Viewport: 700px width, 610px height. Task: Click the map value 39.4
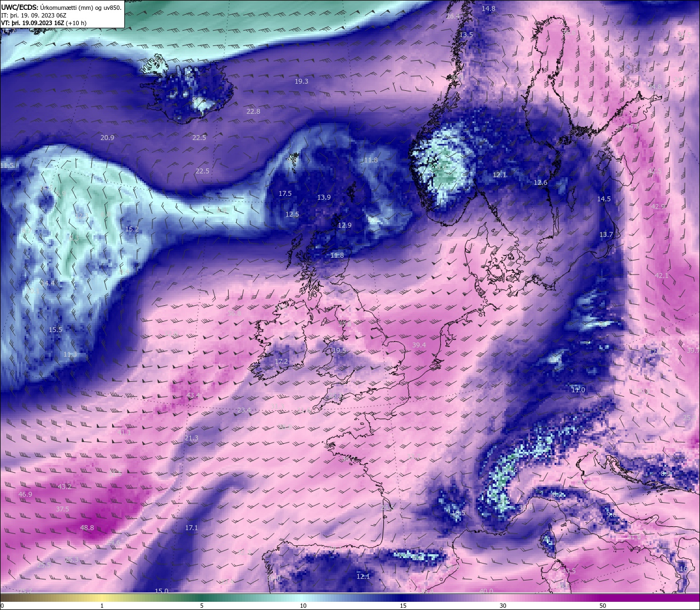[419, 345]
